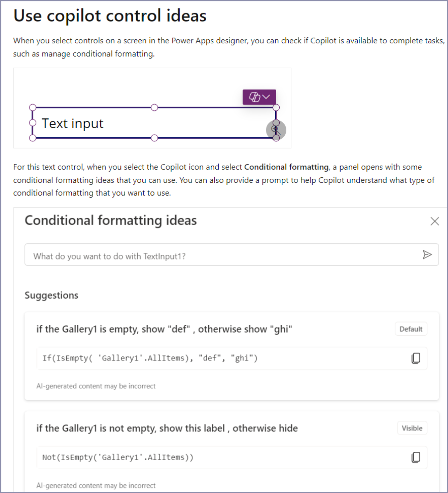448x493 pixels.
Task: Select the 'show "def", otherwise show "ghi"' suggestion title
Action: pos(164,329)
